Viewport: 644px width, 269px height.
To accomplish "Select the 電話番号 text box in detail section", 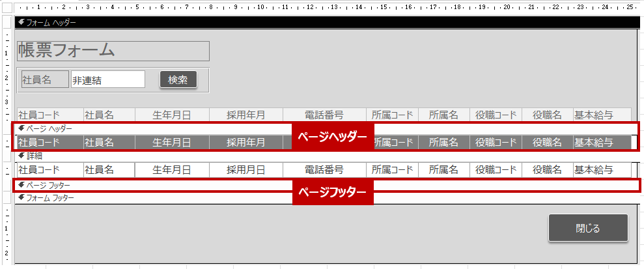I will (x=324, y=170).
